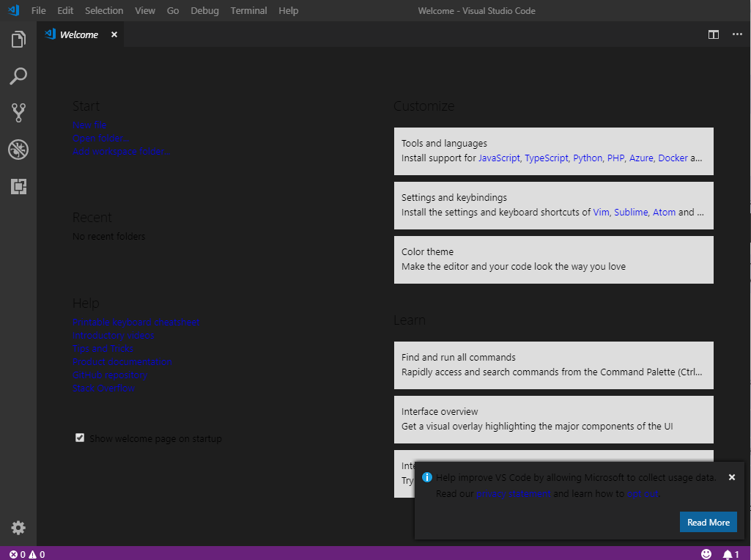The width and height of the screenshot is (751, 560).
Task: Click the info icon in the notification
Action: click(426, 477)
